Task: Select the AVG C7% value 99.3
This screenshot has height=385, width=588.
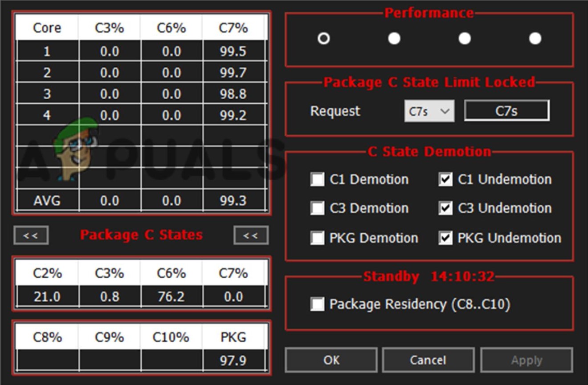Action: pos(233,201)
